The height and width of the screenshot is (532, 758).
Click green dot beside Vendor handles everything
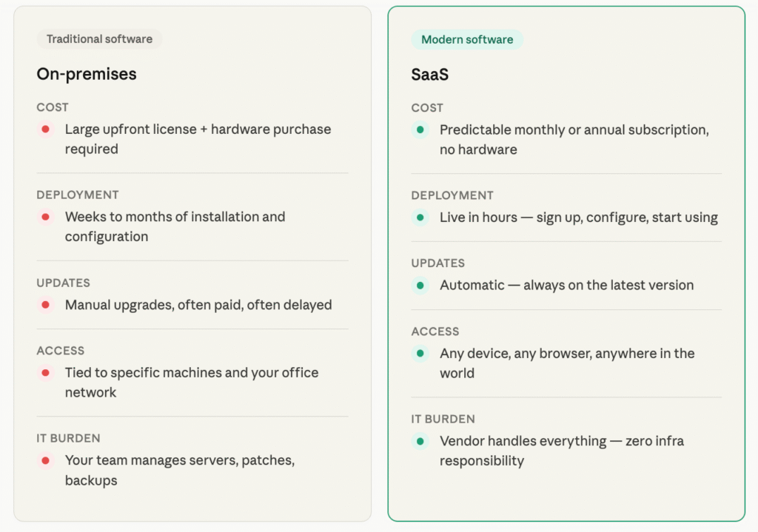[x=420, y=441]
